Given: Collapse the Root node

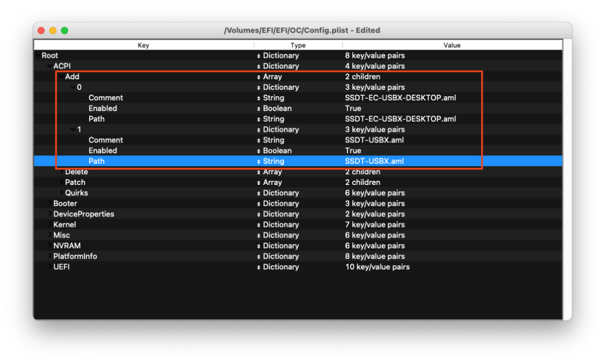Looking at the screenshot, I should tap(38, 56).
